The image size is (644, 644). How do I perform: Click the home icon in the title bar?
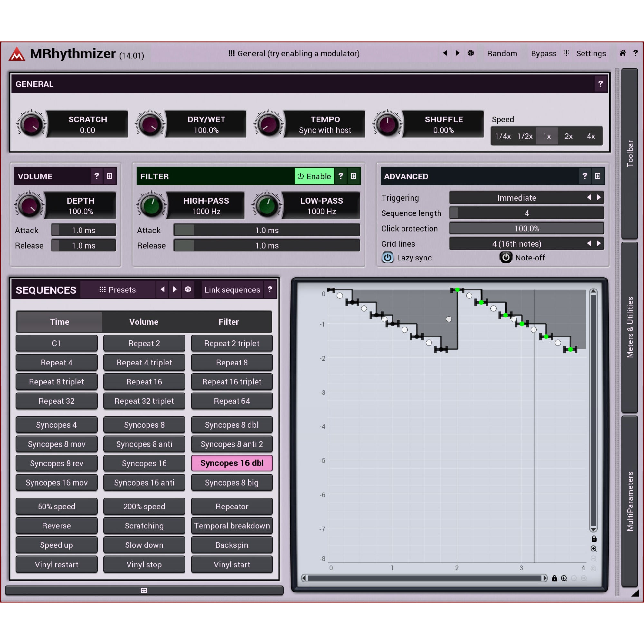(x=622, y=53)
